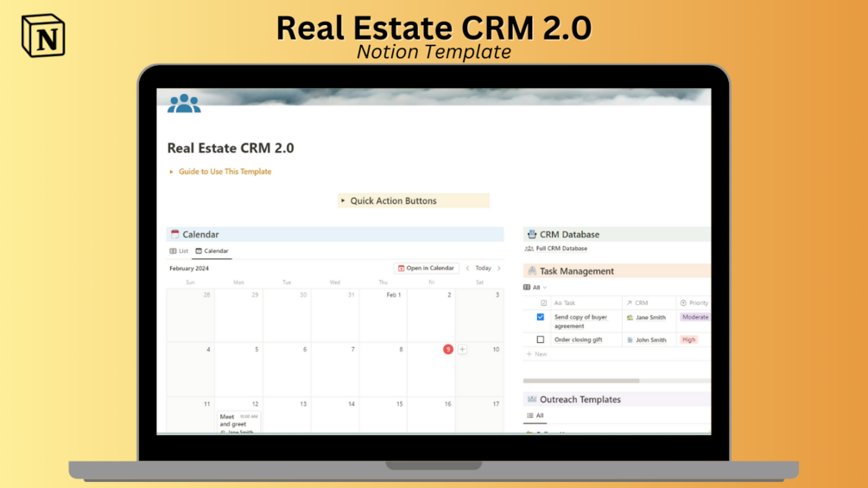This screenshot has width=868, height=488.
Task: Click the Task column header
Action: tap(565, 302)
